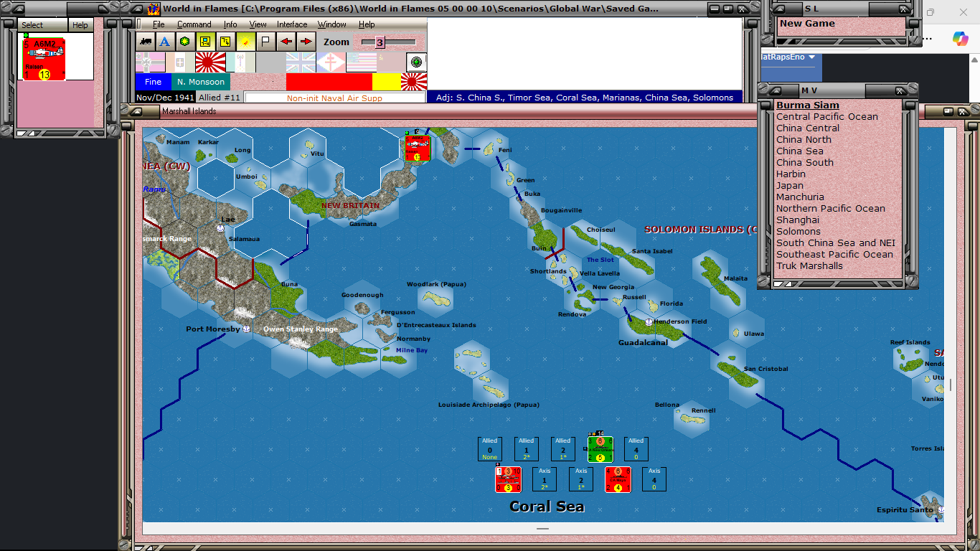Screen dimensions: 980x551
Task: Select the red Japanese ship stack in Axis box 0
Action: (x=508, y=479)
